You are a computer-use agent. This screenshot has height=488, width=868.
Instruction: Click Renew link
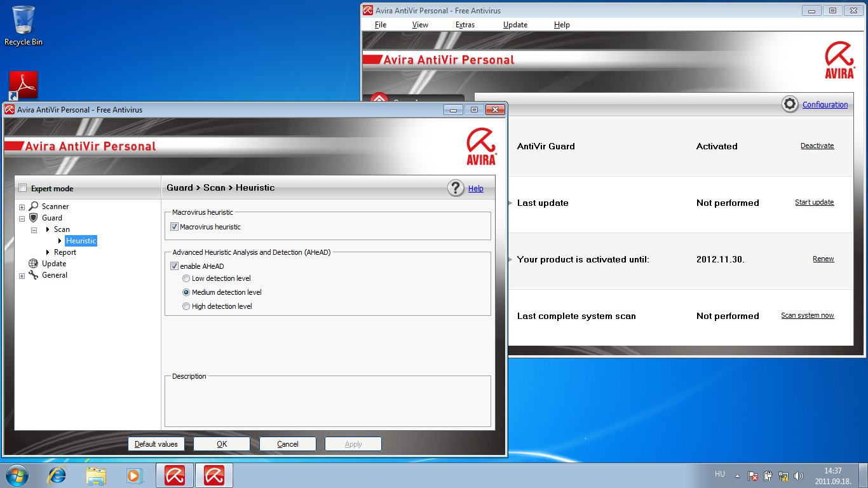pyautogui.click(x=824, y=259)
